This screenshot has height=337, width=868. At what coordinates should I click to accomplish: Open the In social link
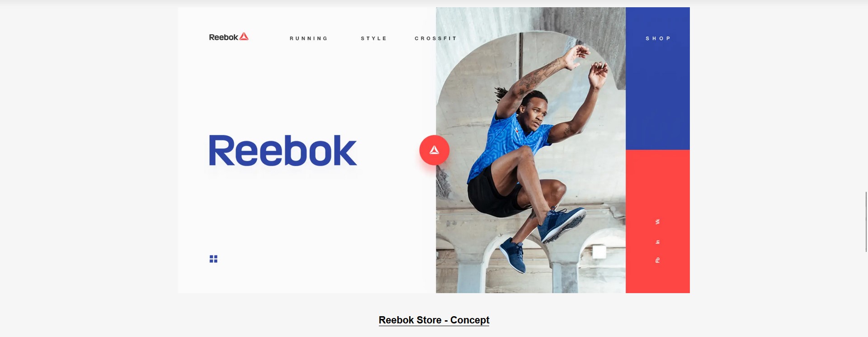click(x=657, y=242)
